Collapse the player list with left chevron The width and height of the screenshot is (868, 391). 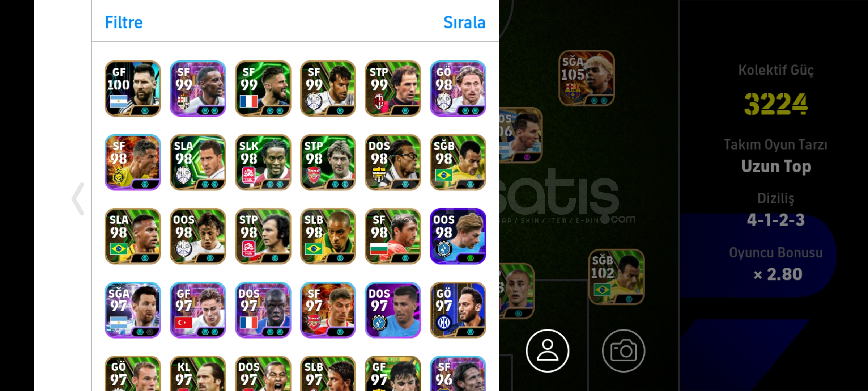tap(78, 199)
